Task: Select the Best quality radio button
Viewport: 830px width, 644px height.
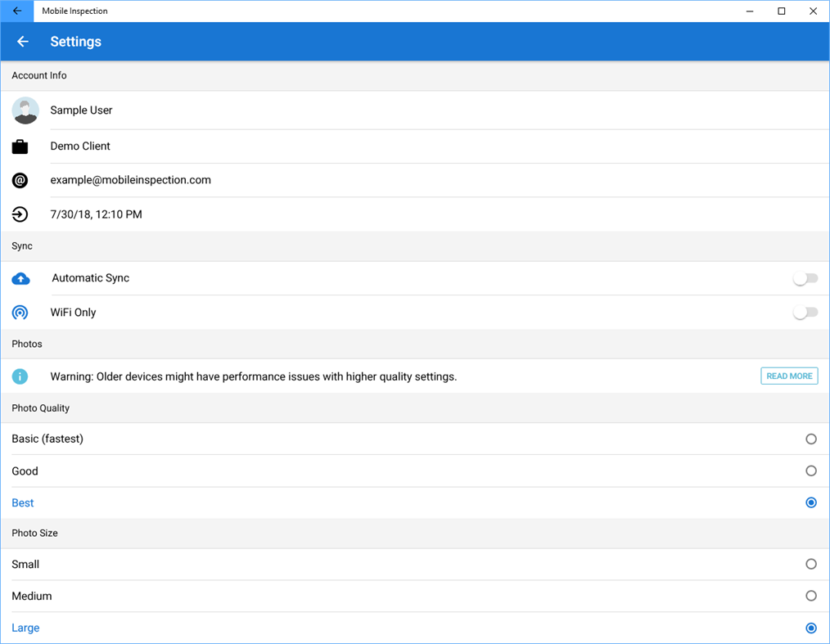Action: click(x=811, y=502)
